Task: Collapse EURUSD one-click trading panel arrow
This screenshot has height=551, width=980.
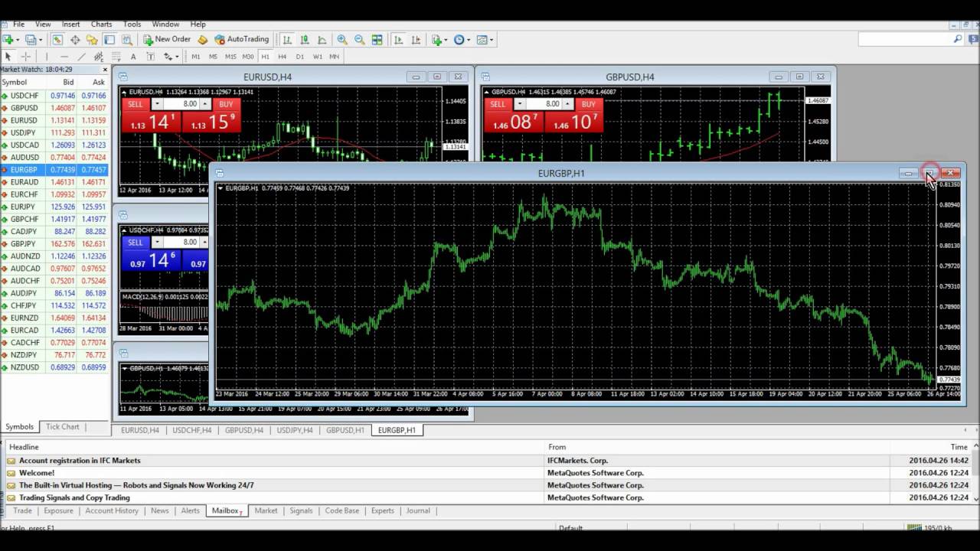Action: [x=124, y=92]
